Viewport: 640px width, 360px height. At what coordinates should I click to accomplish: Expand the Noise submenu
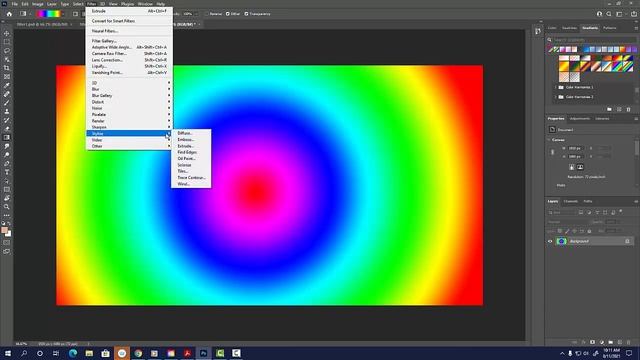(129, 108)
